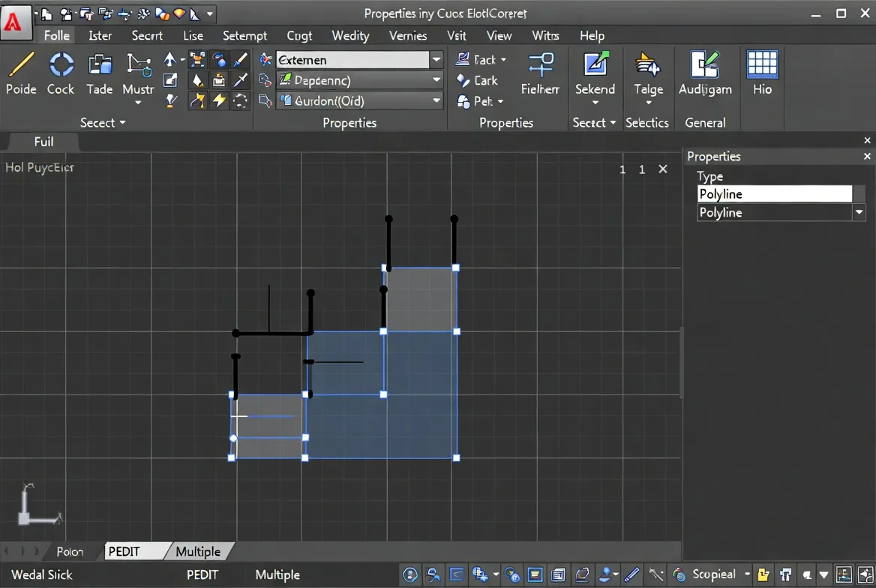
Task: Open the Setempt ribbon tab
Action: coord(244,36)
